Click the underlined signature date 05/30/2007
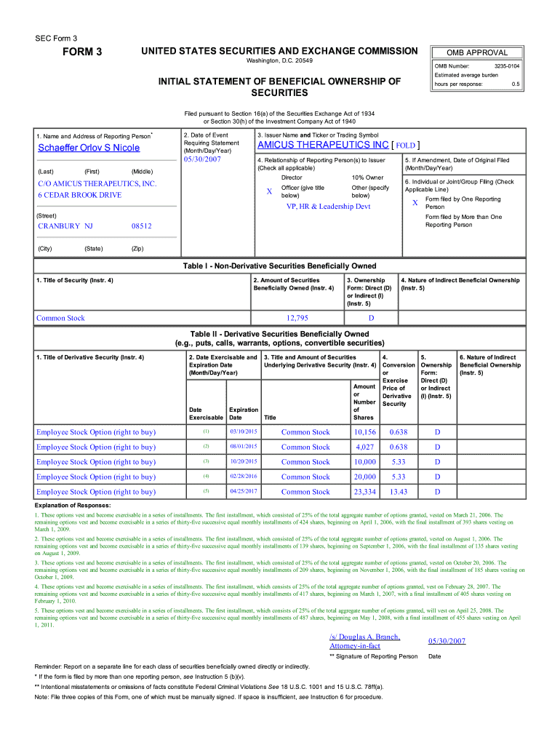This screenshot has width=560, height=745. 447,641
